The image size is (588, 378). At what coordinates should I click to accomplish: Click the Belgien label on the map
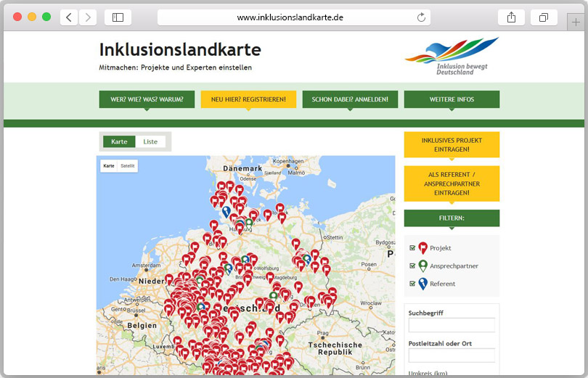pos(142,326)
